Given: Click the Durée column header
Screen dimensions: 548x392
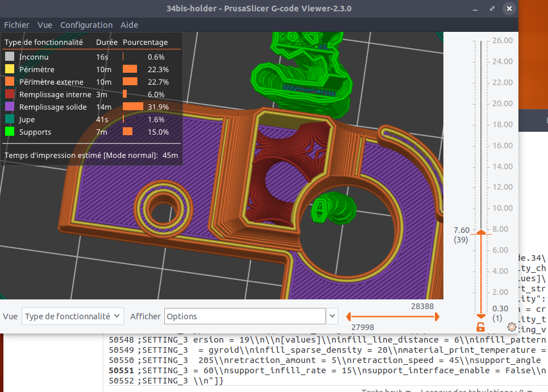Looking at the screenshot, I should tap(107, 42).
